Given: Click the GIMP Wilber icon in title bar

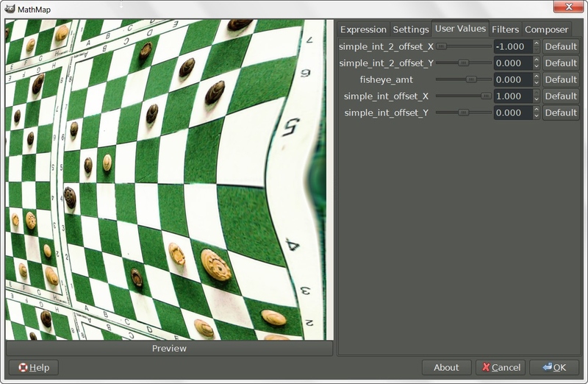Looking at the screenshot, I should pos(10,8).
